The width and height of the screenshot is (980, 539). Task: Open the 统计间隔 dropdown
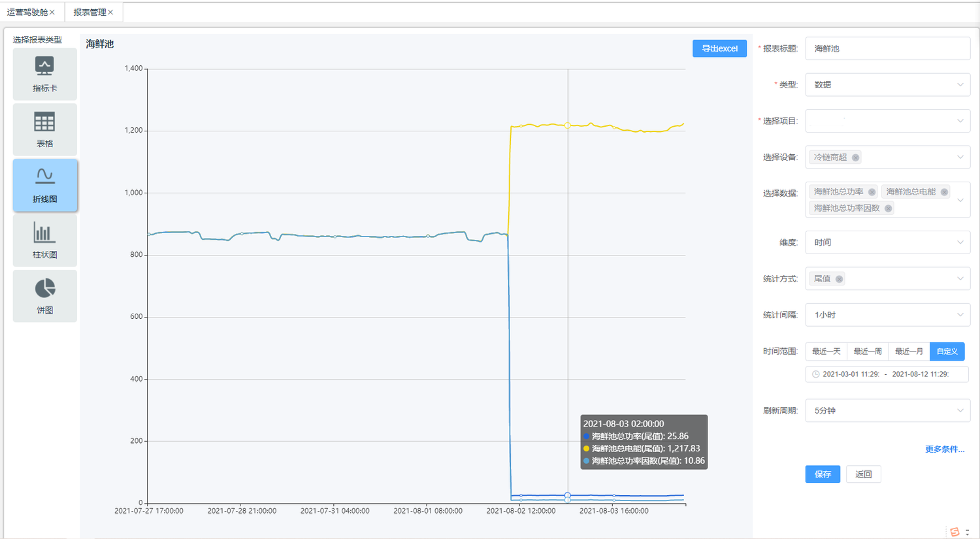pyautogui.click(x=887, y=315)
